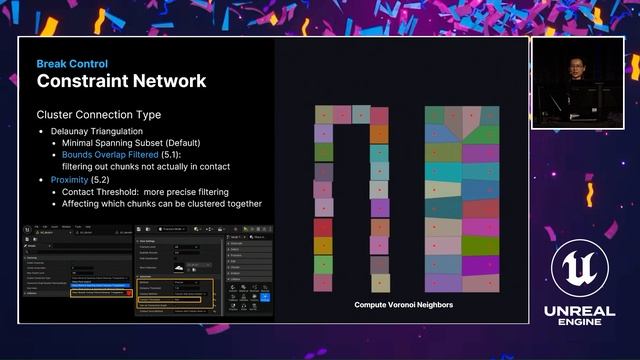Click the Constraint Network title
The width and height of the screenshot is (640, 360).
coord(121,81)
